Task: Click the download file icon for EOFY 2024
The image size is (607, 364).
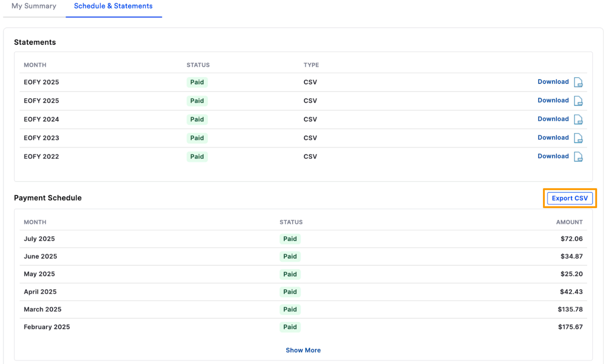Action: [579, 119]
